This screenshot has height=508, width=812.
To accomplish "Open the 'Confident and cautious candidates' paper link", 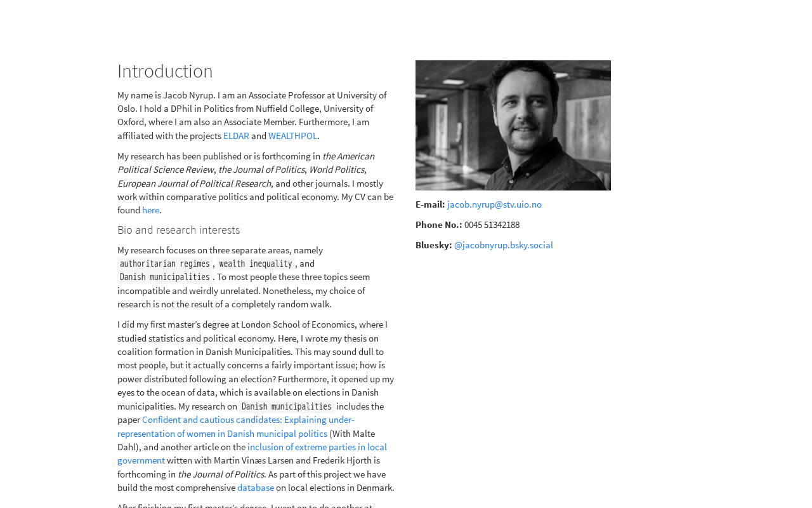I will click(x=248, y=420).
